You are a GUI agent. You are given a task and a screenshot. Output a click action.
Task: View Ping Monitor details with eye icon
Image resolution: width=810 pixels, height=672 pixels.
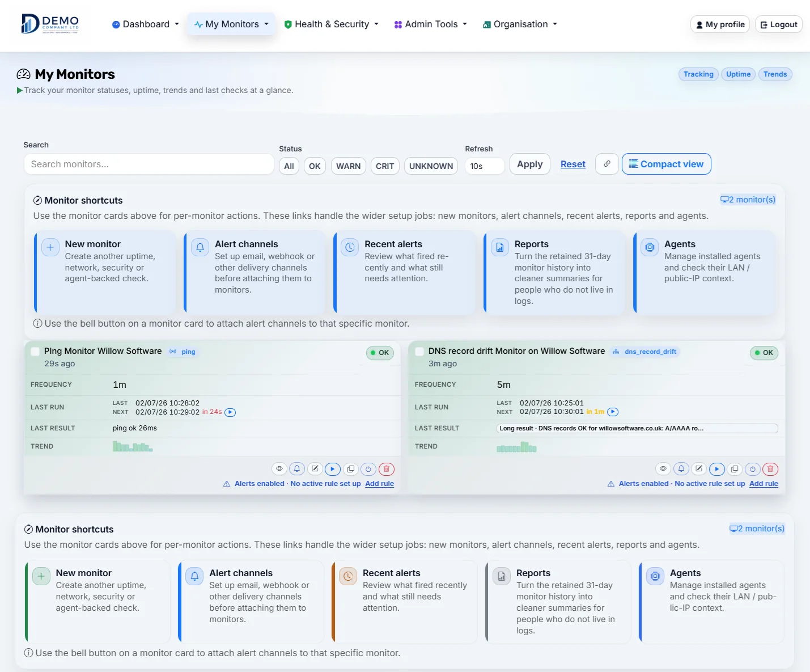click(x=279, y=469)
